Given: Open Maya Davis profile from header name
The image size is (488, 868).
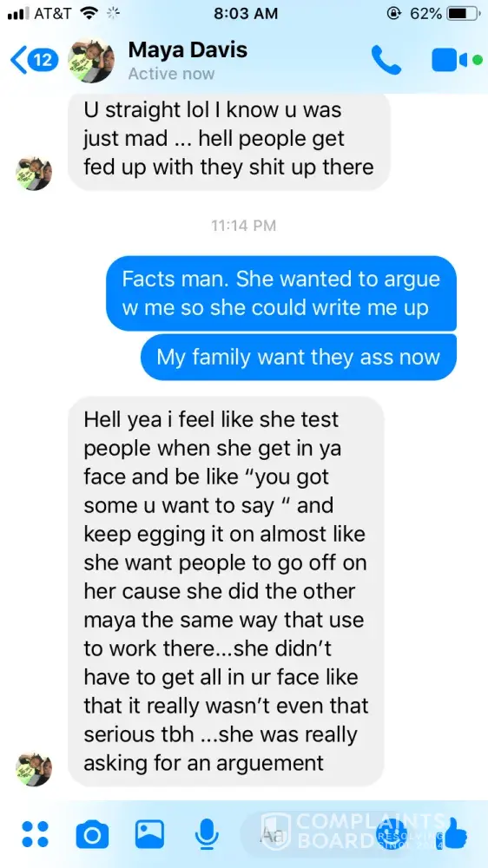Looking at the screenshot, I should (x=188, y=50).
